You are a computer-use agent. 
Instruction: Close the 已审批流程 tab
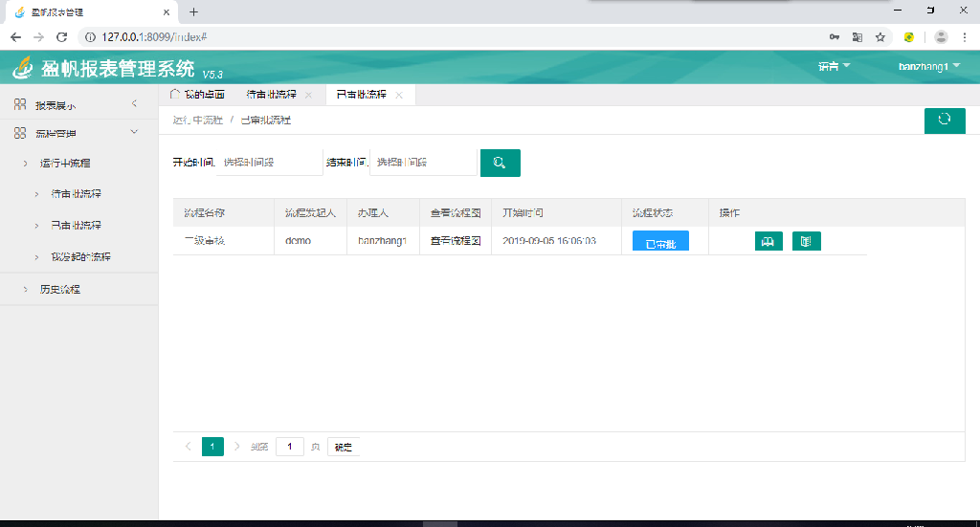(399, 96)
